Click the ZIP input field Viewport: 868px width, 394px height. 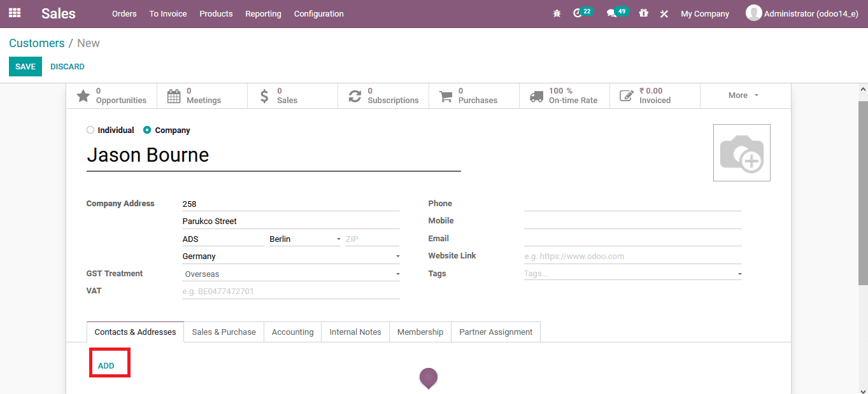372,239
